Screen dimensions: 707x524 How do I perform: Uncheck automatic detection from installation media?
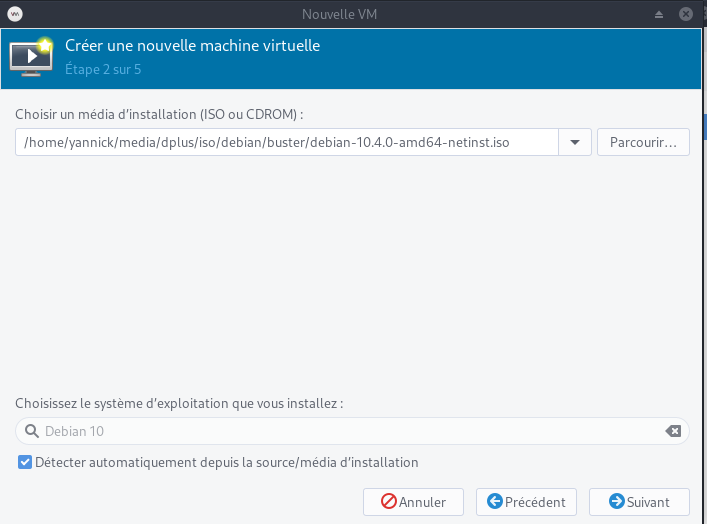tap(25, 463)
